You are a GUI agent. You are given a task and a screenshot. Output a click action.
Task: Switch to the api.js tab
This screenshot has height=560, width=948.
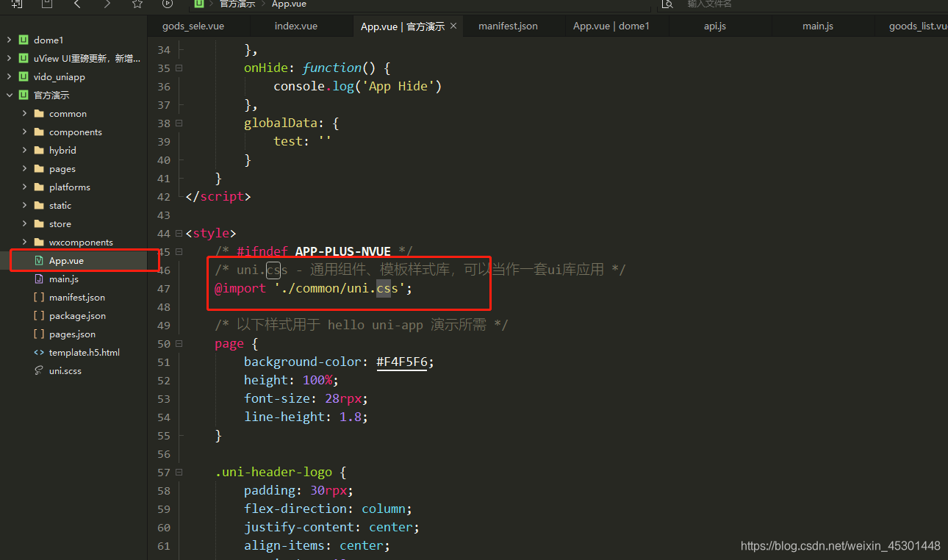(715, 26)
